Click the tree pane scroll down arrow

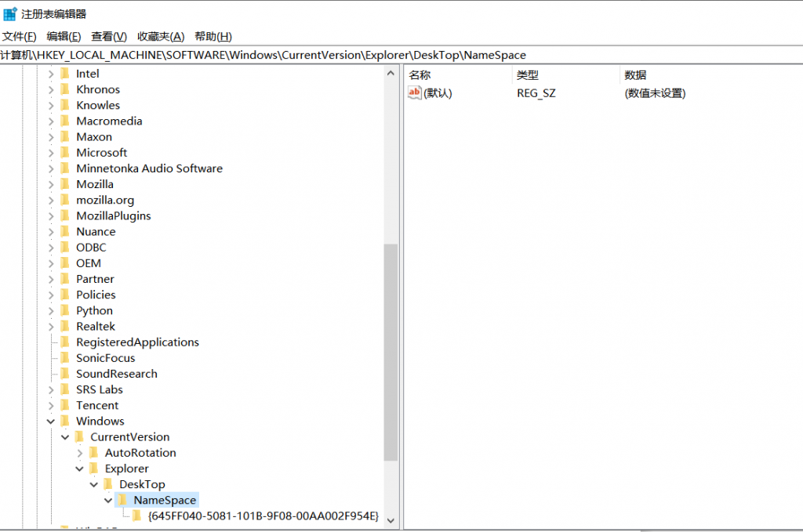(391, 521)
